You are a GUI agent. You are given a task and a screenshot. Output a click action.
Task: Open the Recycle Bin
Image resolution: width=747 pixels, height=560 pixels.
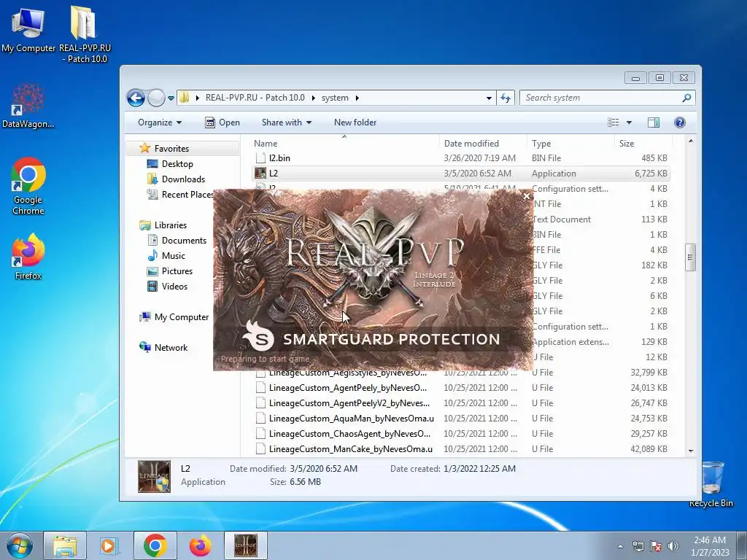pos(711,484)
